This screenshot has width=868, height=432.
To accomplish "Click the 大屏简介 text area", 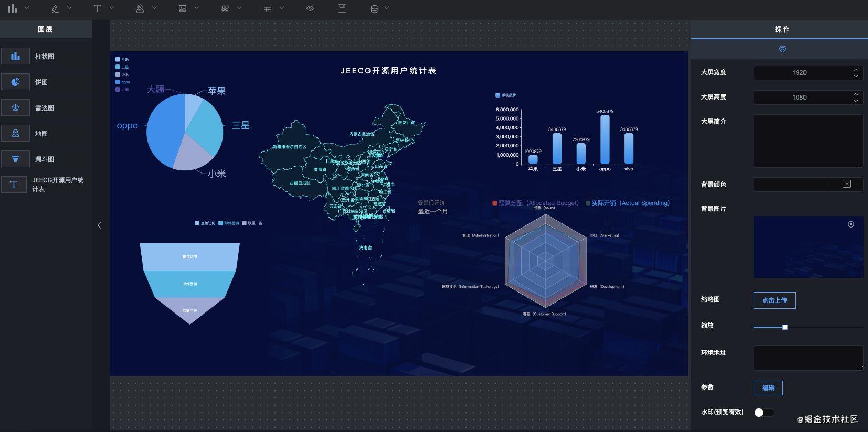I will click(809, 141).
